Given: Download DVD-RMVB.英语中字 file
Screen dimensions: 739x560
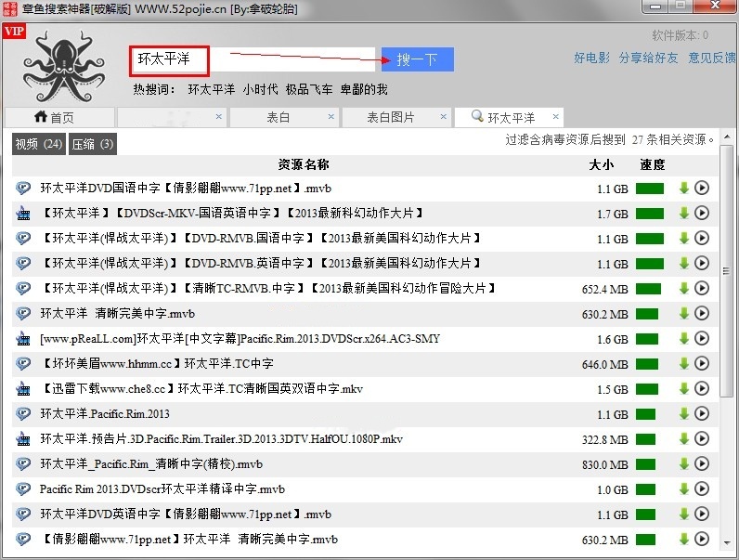Looking at the screenshot, I should tap(684, 263).
